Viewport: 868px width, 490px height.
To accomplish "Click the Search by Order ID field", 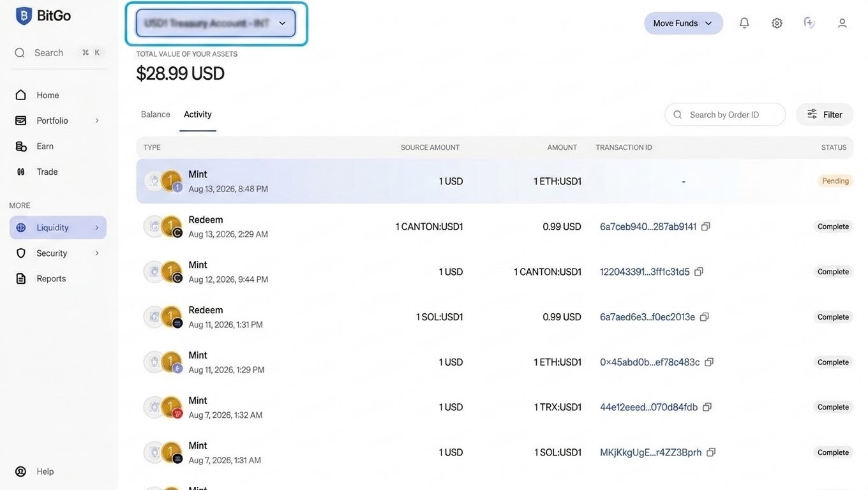I will point(725,114).
